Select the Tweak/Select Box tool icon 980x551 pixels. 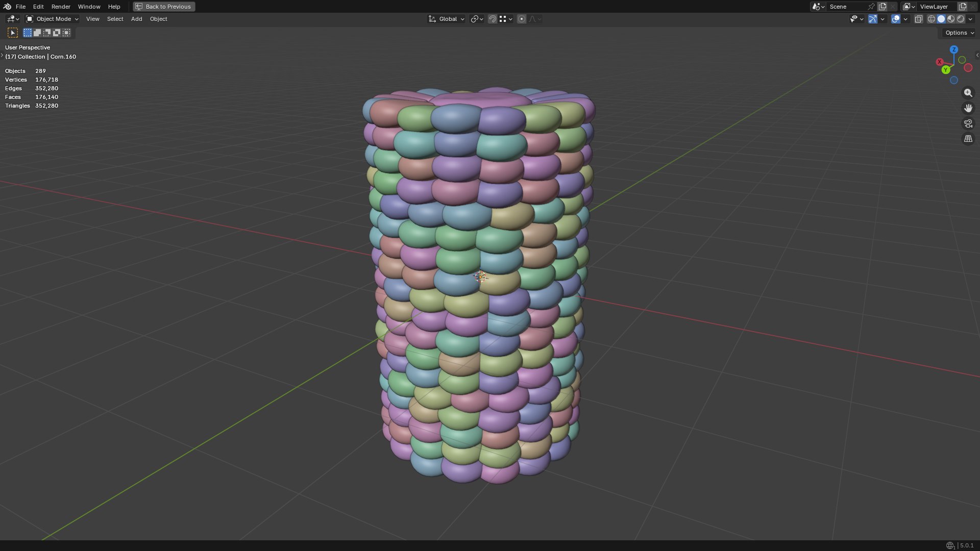[x=13, y=33]
